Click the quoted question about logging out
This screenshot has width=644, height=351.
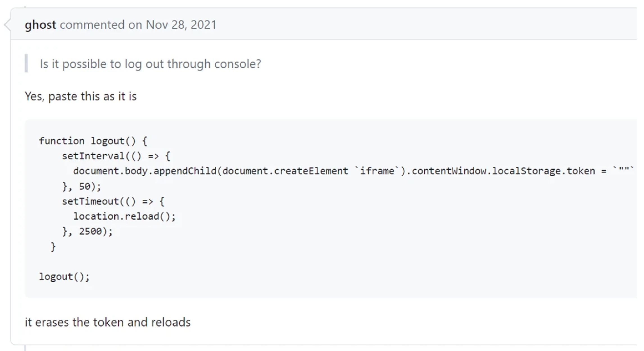tap(150, 64)
